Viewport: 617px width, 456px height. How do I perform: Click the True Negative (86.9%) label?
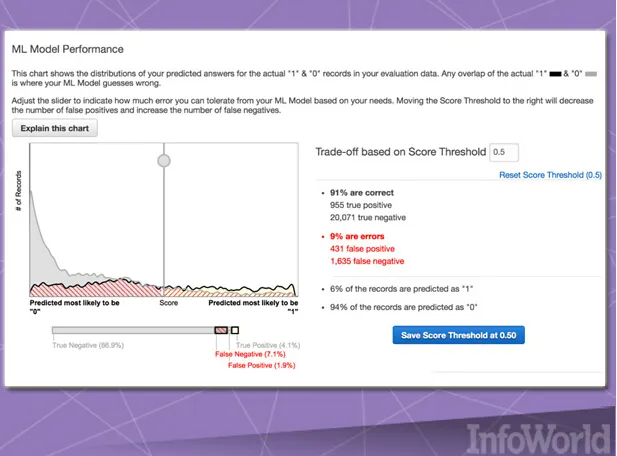pyautogui.click(x=88, y=344)
